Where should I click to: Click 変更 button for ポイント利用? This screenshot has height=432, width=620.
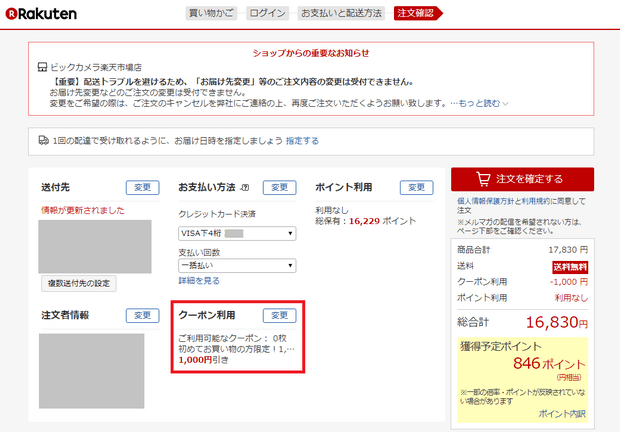tap(416, 187)
